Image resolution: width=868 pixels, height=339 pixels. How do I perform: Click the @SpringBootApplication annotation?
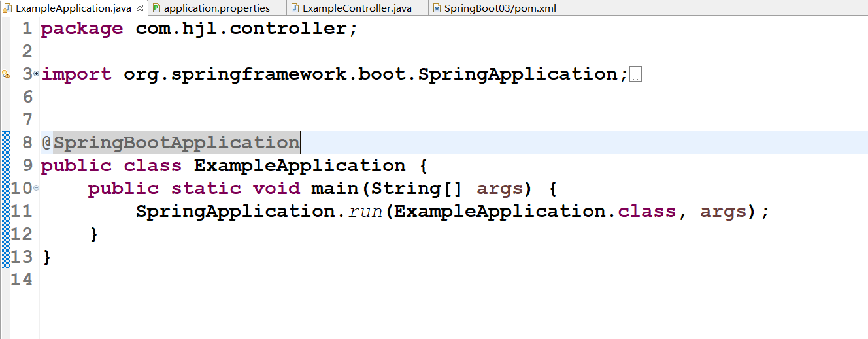(x=171, y=142)
